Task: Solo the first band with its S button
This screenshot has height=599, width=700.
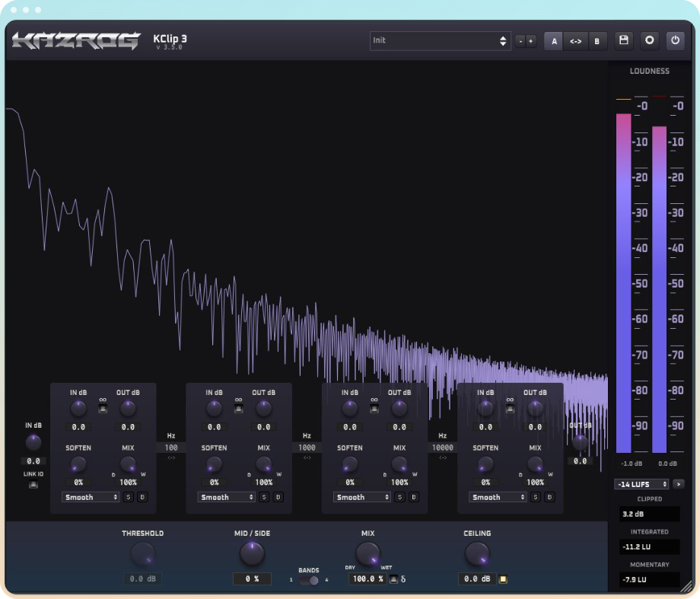Action: coord(128,497)
